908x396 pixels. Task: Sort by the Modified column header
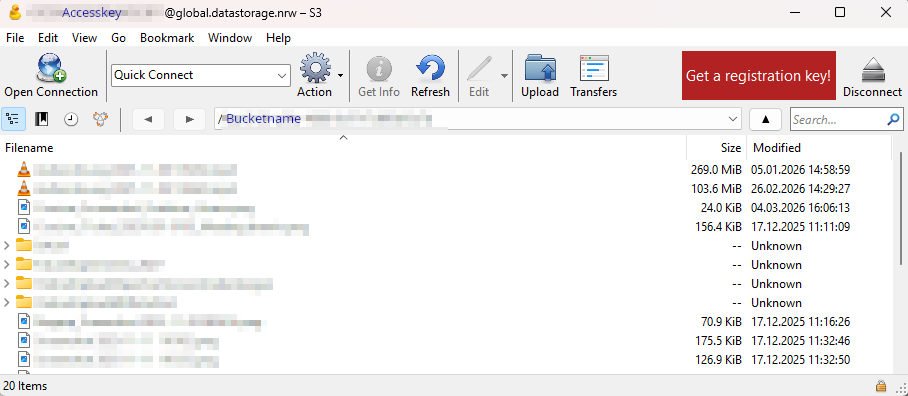819,148
